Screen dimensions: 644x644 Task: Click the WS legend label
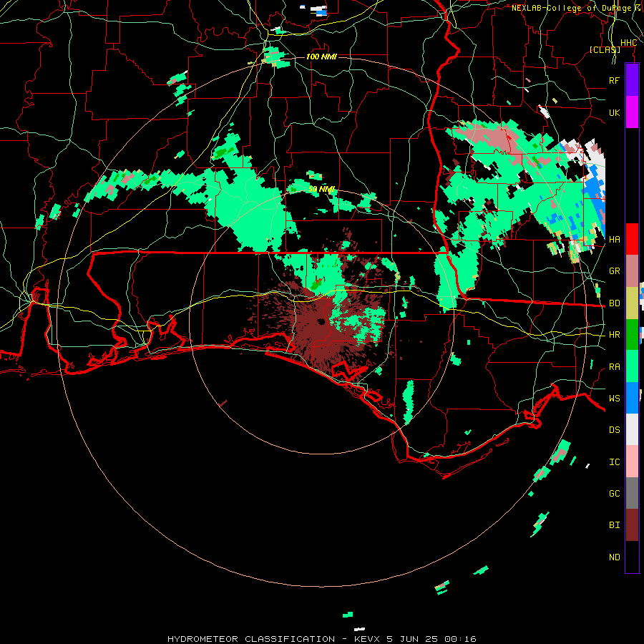pos(614,398)
